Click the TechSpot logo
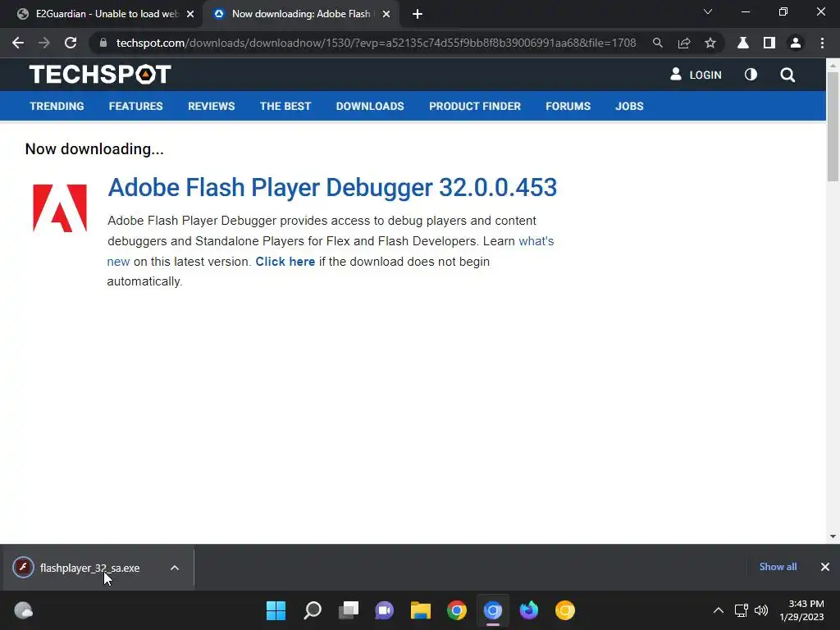Image resolution: width=840 pixels, height=630 pixels. [100, 74]
